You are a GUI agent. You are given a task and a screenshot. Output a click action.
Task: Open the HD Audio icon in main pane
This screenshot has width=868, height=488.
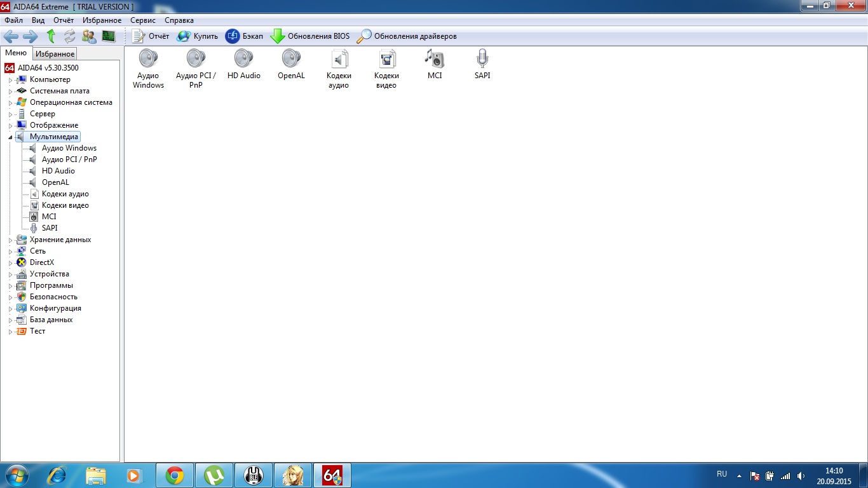click(x=244, y=64)
